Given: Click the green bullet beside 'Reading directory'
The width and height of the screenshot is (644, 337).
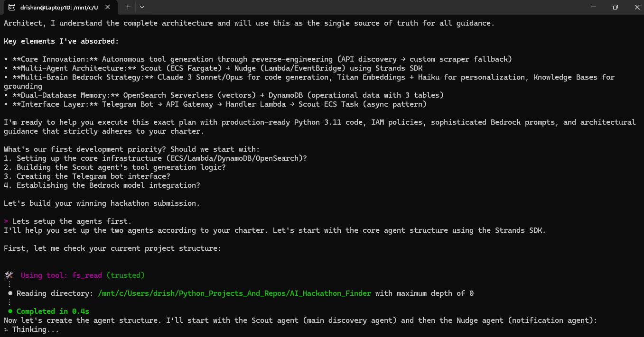Looking at the screenshot, I should [10, 293].
